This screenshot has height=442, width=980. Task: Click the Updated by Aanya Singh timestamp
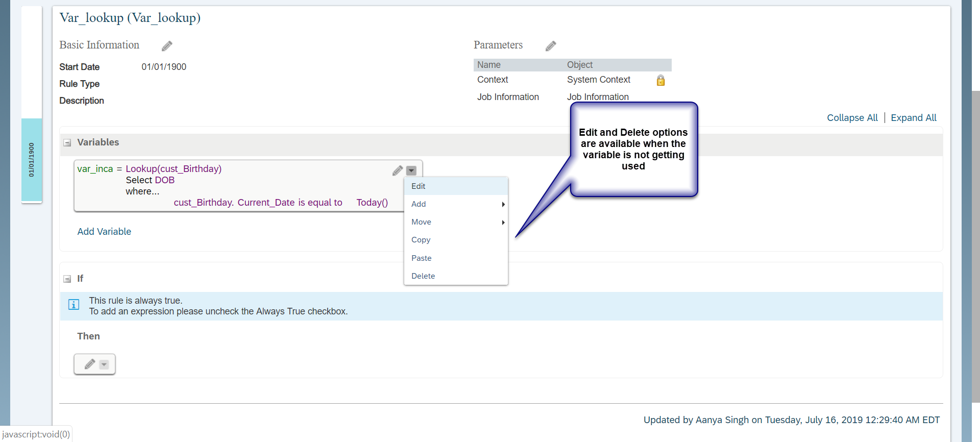[x=791, y=420]
